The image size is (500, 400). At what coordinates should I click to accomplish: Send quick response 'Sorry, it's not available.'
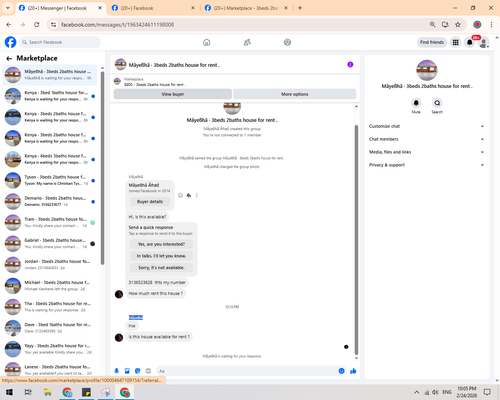coord(161,268)
